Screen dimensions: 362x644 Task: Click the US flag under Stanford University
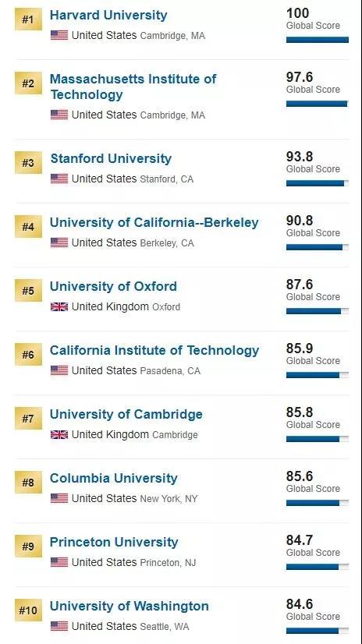pos(59,179)
